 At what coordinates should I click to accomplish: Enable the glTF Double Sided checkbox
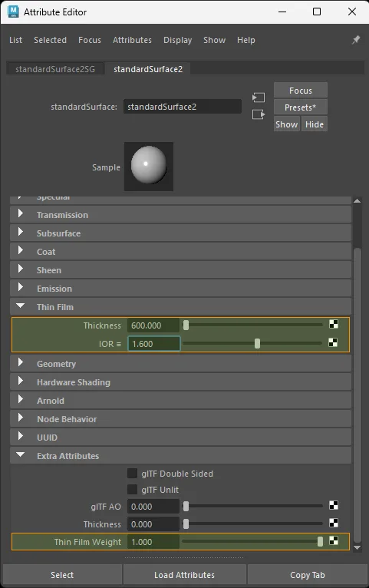(132, 474)
